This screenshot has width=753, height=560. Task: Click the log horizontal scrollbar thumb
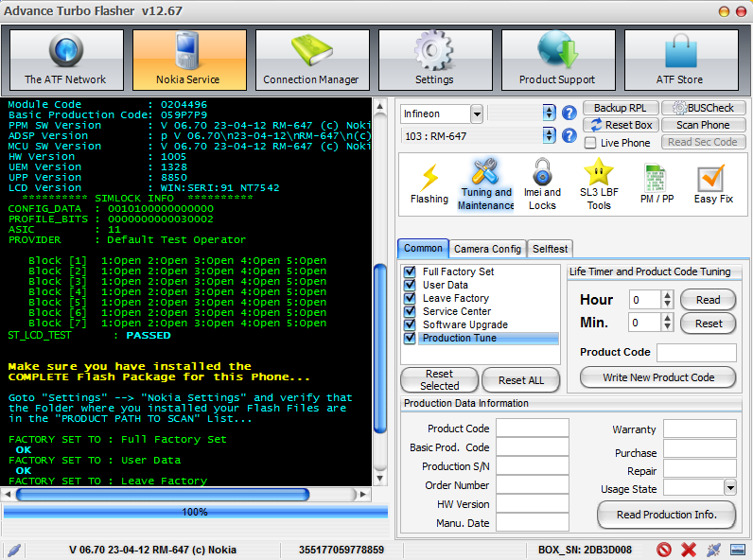163,494
